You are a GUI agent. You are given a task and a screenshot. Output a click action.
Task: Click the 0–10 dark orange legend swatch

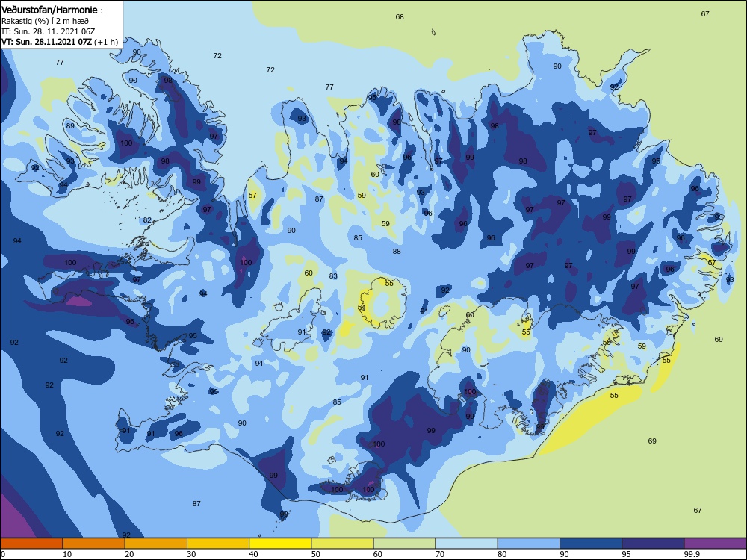click(x=31, y=544)
